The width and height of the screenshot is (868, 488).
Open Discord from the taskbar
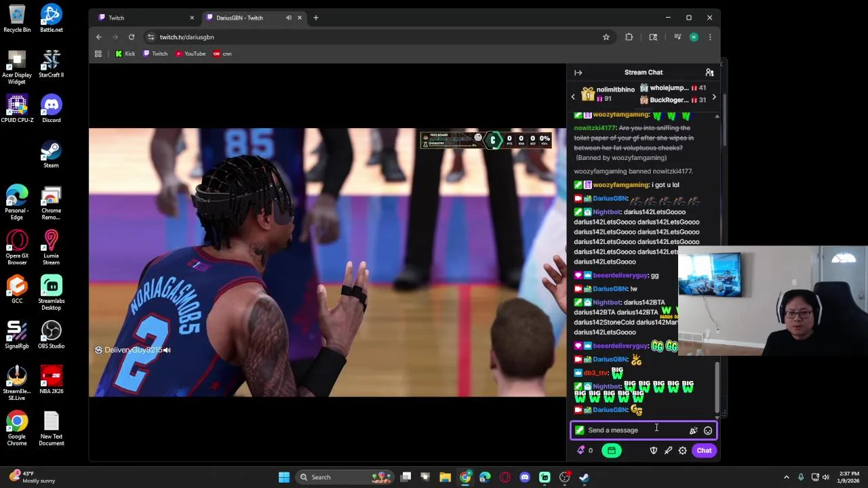pos(525,477)
